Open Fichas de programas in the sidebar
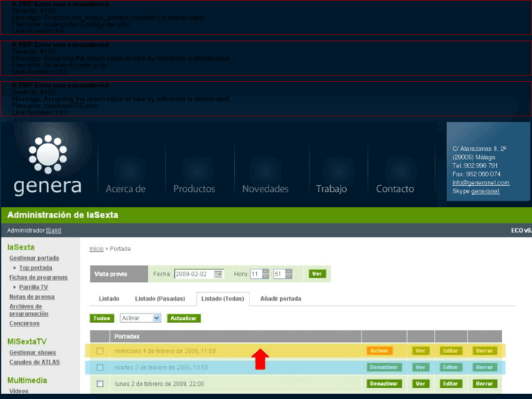This screenshot has height=399, width=532. [x=38, y=277]
